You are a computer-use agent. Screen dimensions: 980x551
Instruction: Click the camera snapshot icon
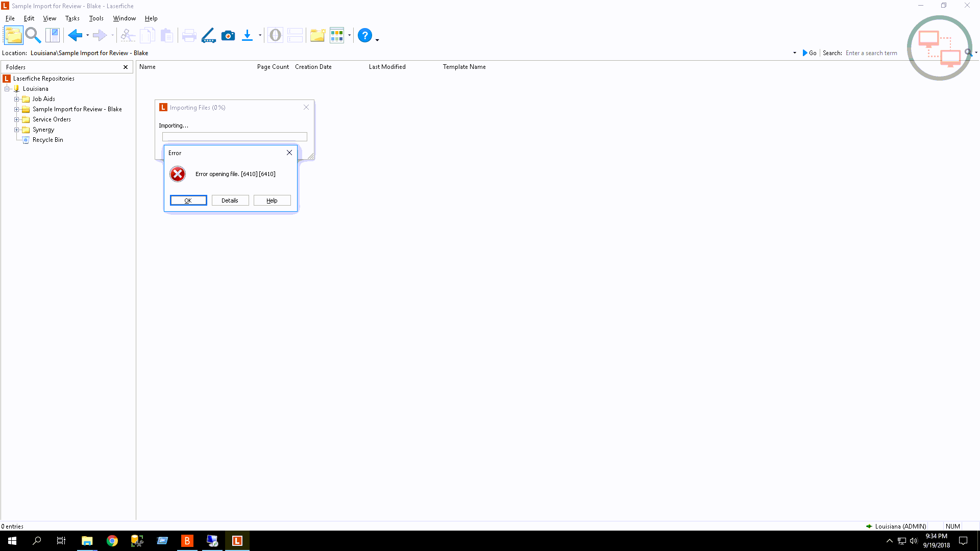click(228, 35)
